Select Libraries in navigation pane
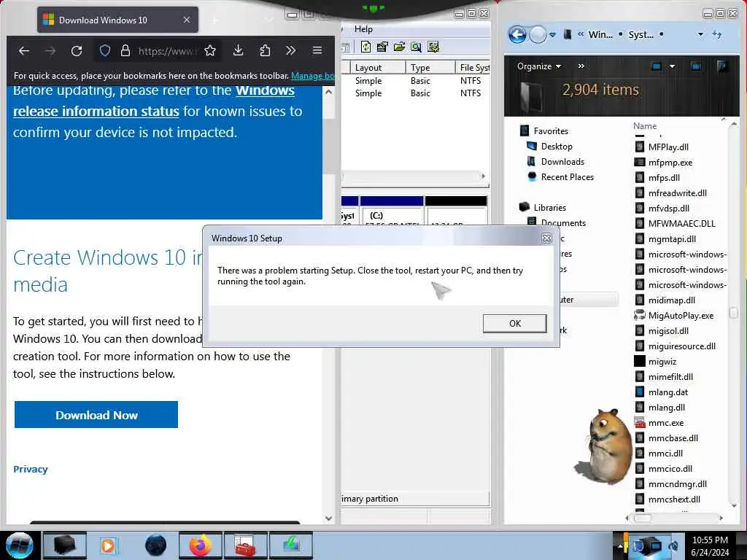 (550, 208)
